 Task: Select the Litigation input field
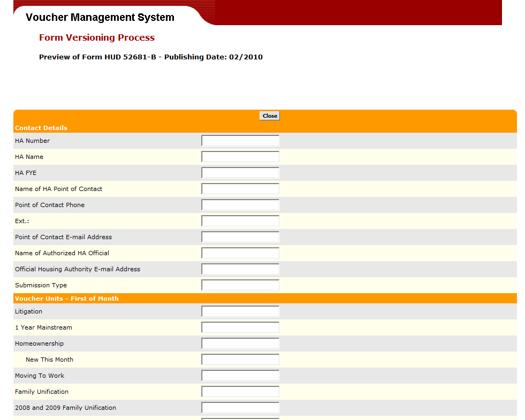click(240, 311)
